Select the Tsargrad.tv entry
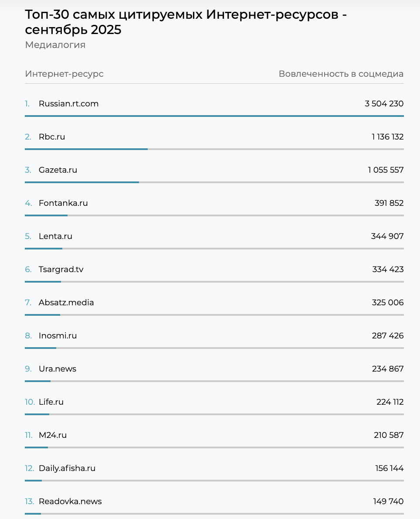Image resolution: width=420 pixels, height=519 pixels. [61, 270]
